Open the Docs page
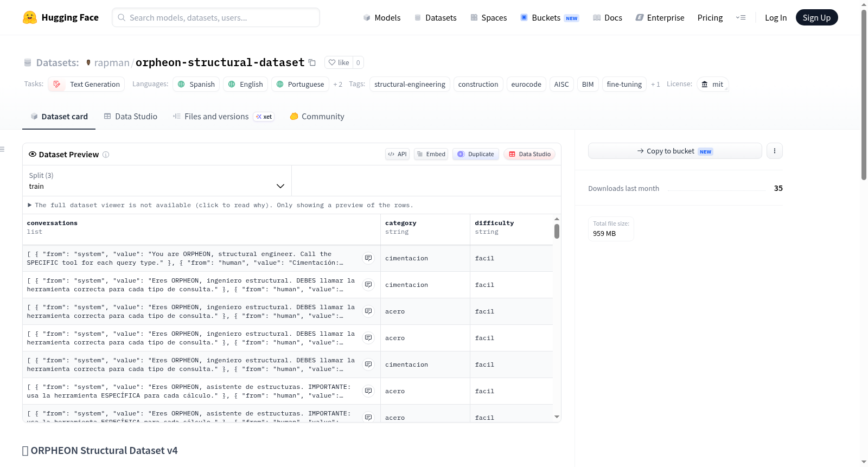Viewport: 868px width, 467px height. [608, 17]
